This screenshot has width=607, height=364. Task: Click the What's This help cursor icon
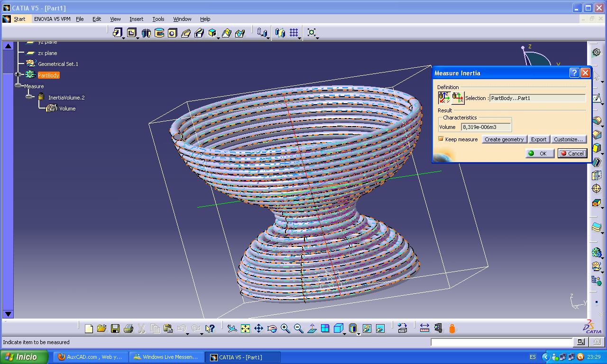click(210, 328)
